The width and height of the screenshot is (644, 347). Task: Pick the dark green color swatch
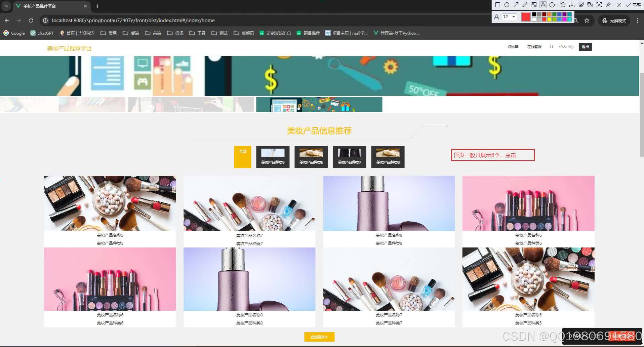[554, 14]
